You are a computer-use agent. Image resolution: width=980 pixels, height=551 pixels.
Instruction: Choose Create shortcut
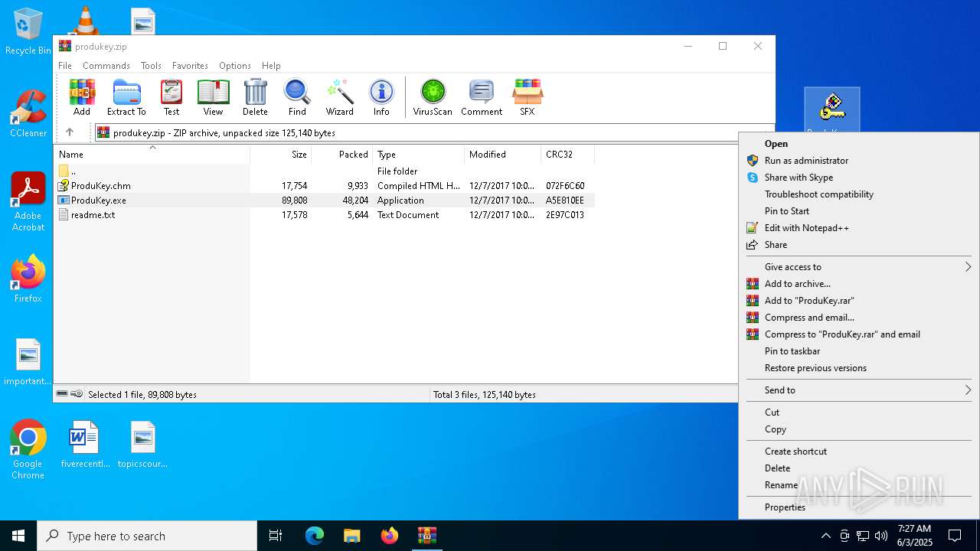858,452
